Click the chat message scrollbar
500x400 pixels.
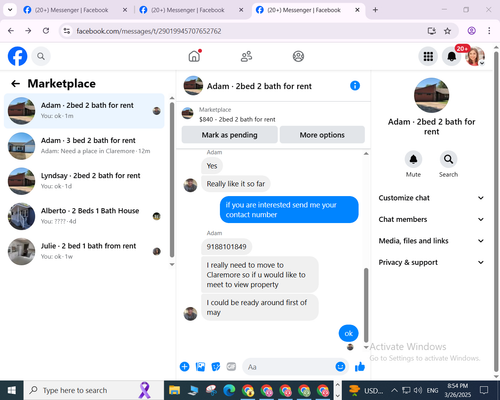click(x=366, y=304)
